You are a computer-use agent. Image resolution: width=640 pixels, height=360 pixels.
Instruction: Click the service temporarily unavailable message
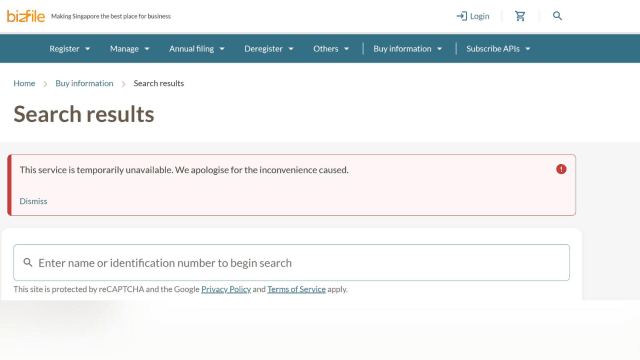[184, 170]
